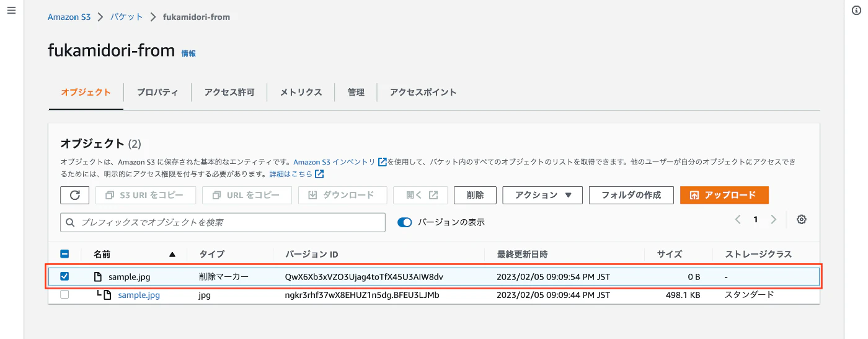Click the 開く button

pyautogui.click(x=420, y=195)
